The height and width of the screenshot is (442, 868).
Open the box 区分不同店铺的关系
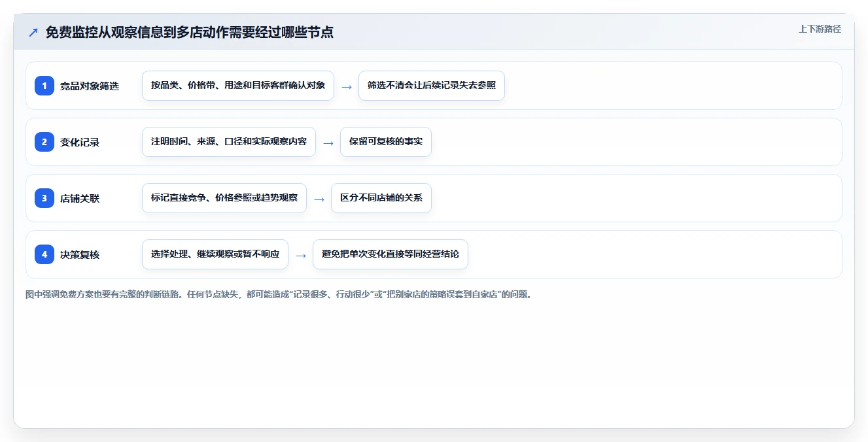coord(381,198)
